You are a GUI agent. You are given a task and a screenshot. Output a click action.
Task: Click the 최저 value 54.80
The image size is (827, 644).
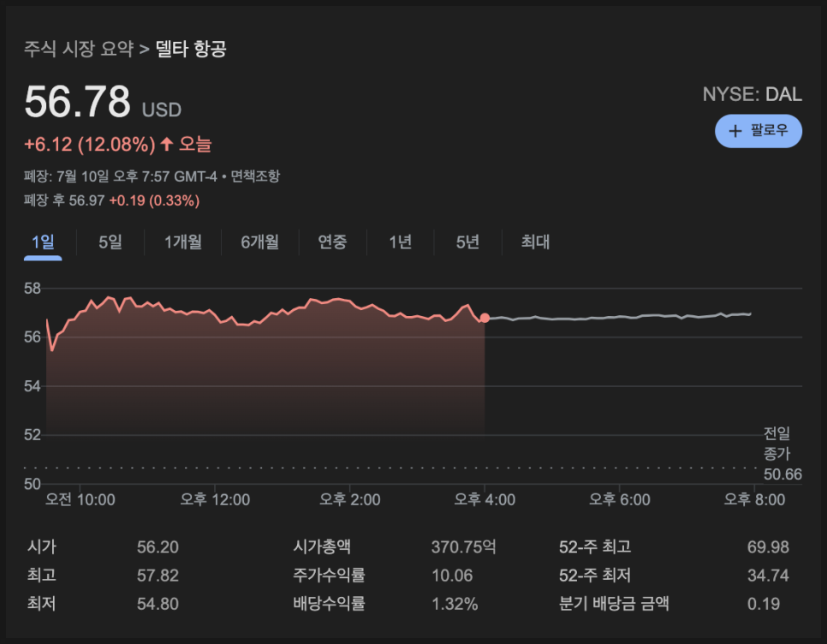(x=158, y=604)
